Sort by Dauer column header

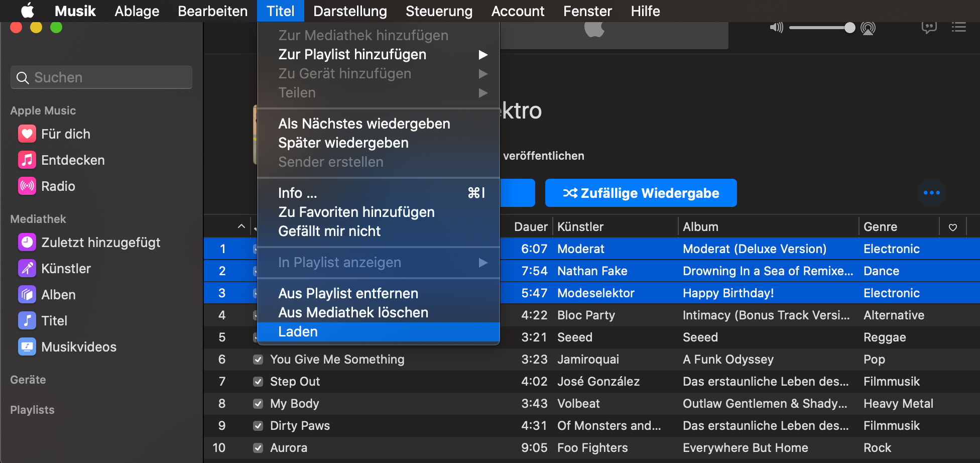pos(531,227)
